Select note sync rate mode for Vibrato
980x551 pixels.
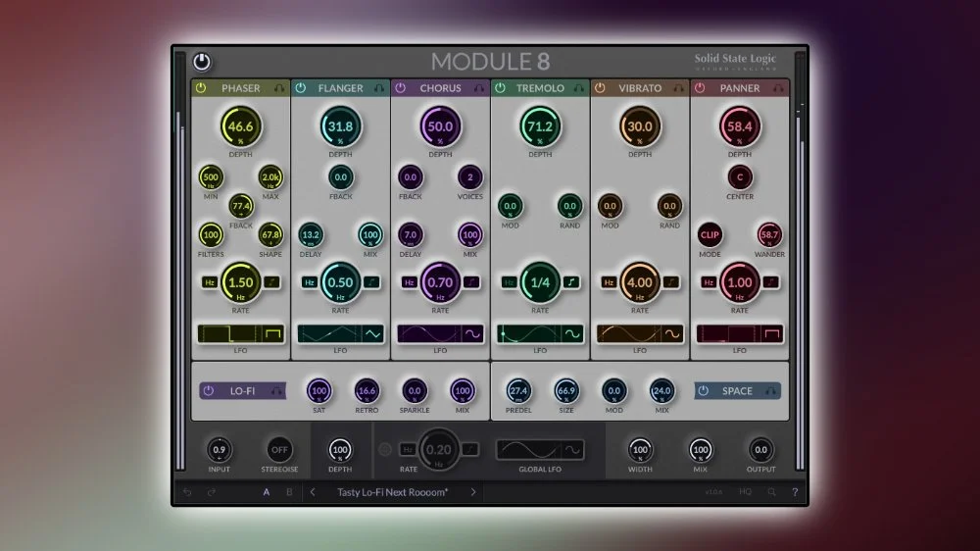pos(671,282)
